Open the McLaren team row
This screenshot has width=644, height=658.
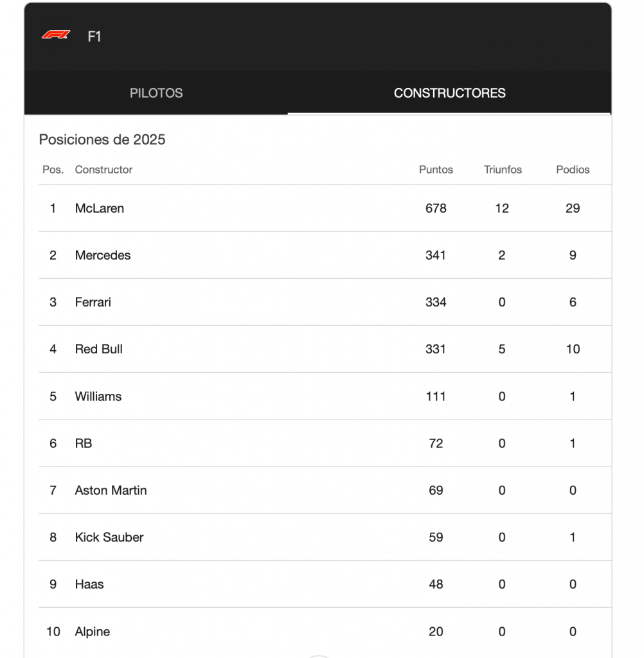[100, 208]
